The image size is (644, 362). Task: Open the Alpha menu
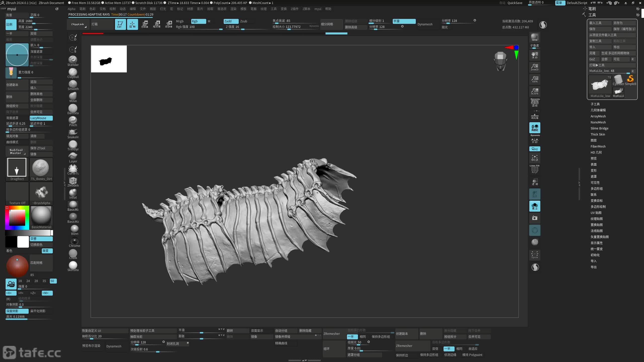tap(71, 9)
